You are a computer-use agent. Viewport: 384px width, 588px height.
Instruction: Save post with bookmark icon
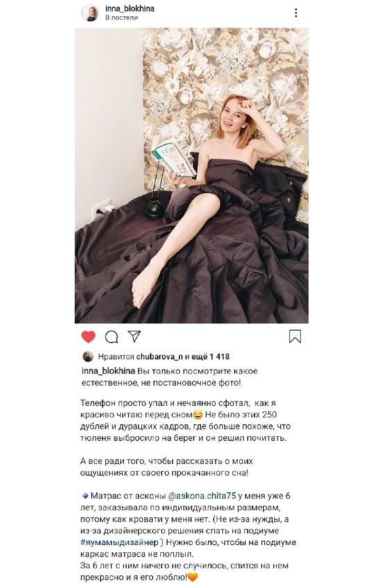coord(294,337)
